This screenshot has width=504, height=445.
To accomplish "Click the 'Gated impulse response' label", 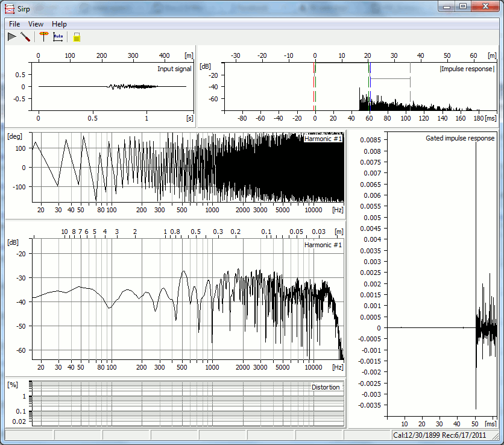I will pyautogui.click(x=460, y=138).
